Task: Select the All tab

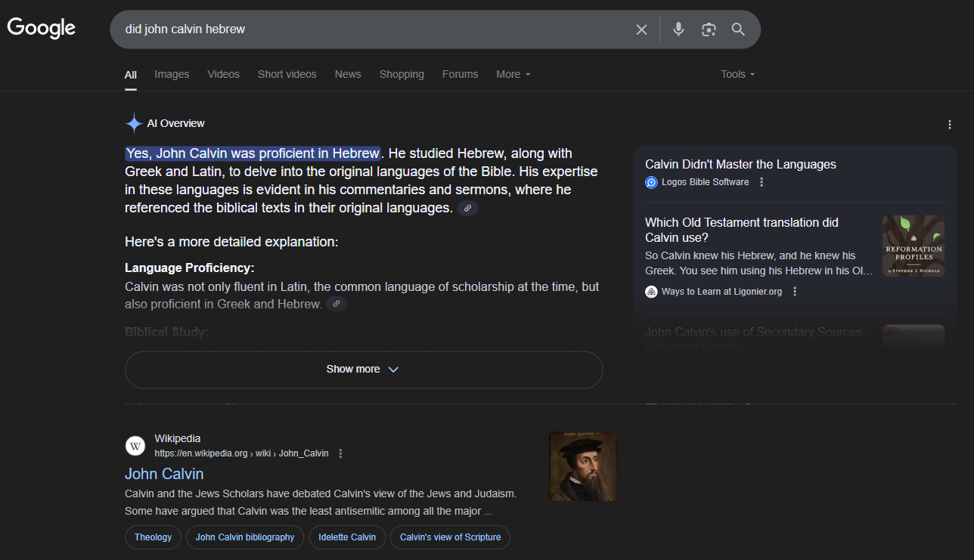Action: (x=131, y=75)
